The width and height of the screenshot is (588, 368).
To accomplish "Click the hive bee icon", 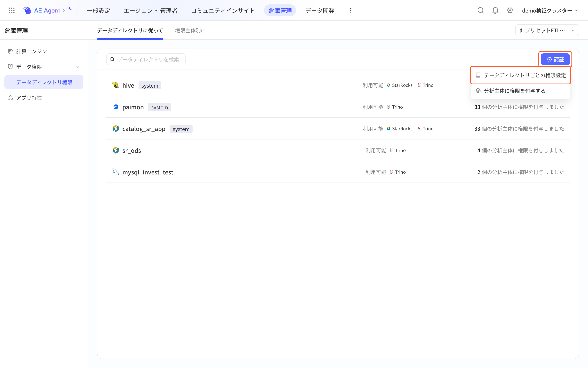I will pyautogui.click(x=116, y=85).
